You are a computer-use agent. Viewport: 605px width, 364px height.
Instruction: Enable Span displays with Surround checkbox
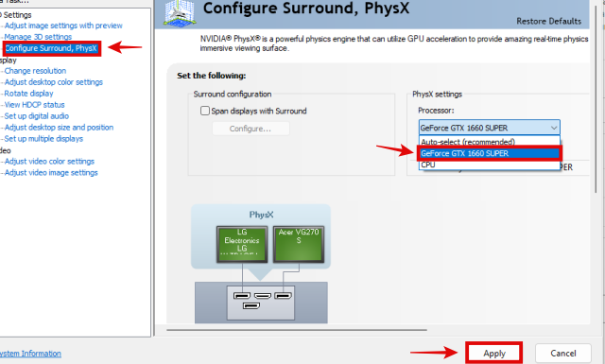tap(205, 111)
